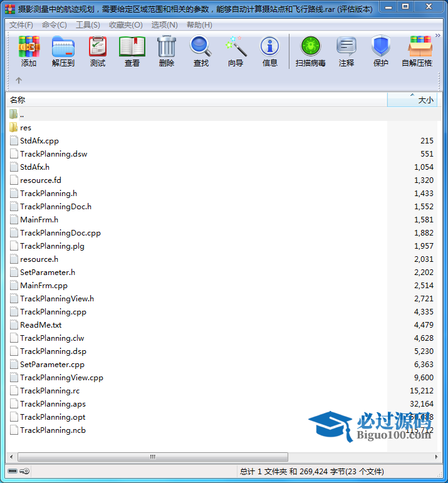Click the 解压到 (Extract to) icon
Image resolution: width=448 pixels, height=483 pixels.
(x=63, y=51)
